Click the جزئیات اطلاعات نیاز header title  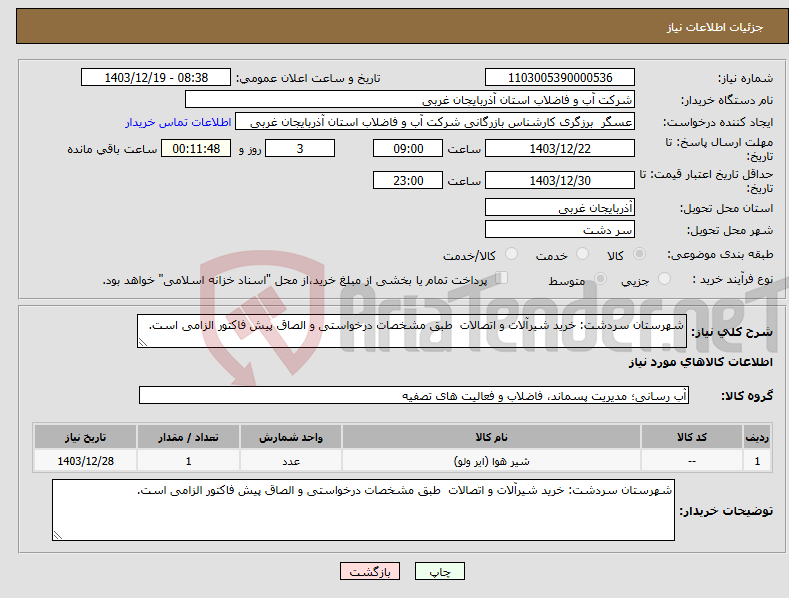click(x=715, y=27)
